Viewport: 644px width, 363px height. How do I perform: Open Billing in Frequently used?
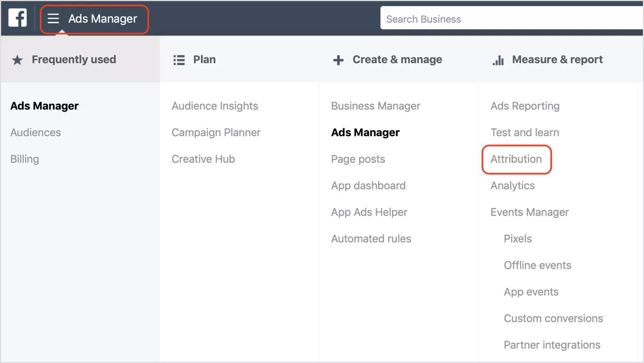point(25,159)
